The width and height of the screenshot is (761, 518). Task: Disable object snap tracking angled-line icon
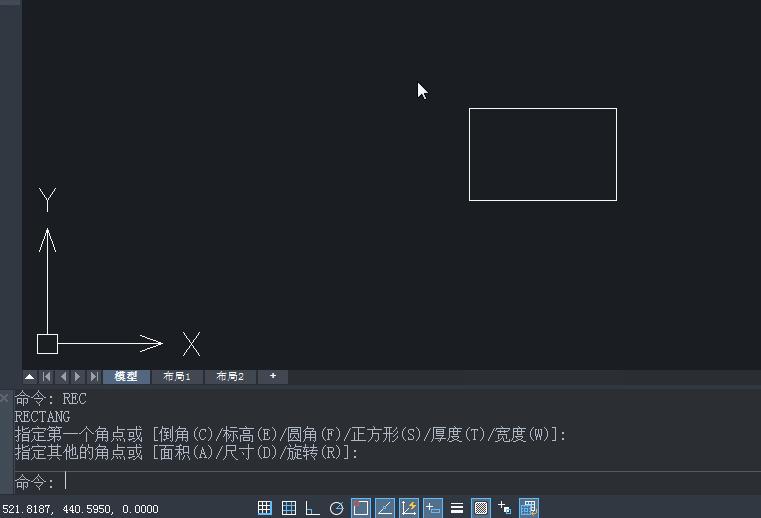385,508
